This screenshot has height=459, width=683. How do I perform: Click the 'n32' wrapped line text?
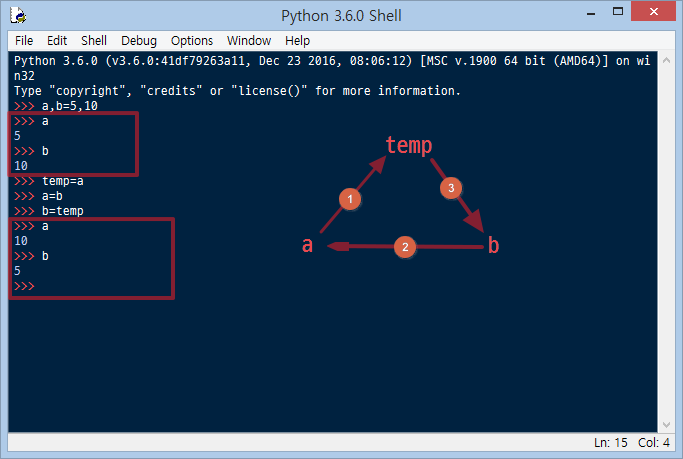point(24,76)
